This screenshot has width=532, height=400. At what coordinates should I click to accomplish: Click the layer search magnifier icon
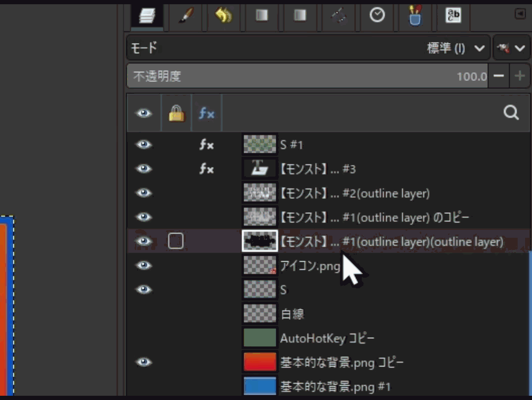pyautogui.click(x=511, y=113)
